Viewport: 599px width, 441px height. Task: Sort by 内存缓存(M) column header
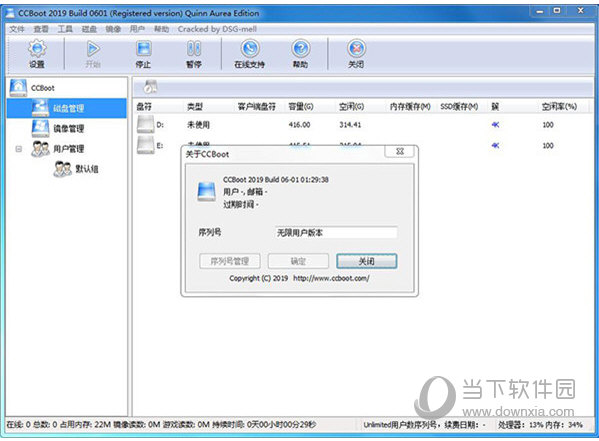coord(410,107)
